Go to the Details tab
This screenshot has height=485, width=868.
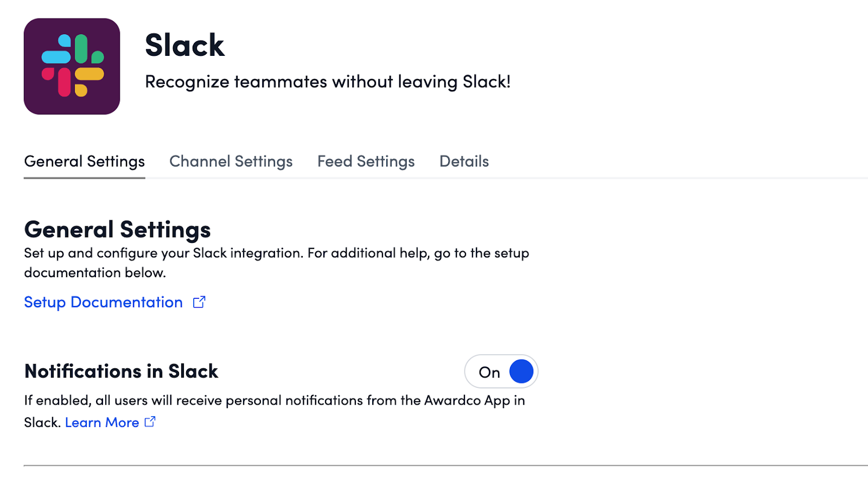point(464,162)
